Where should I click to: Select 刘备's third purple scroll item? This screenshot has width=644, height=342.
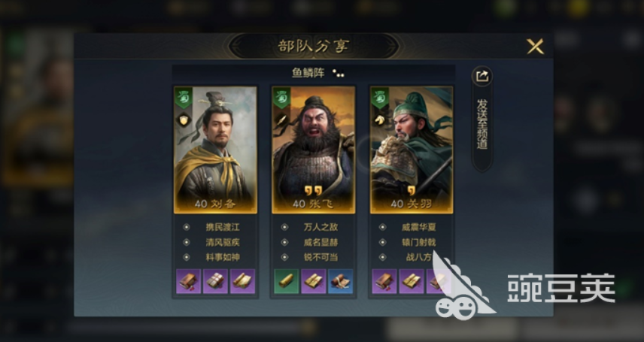click(243, 281)
